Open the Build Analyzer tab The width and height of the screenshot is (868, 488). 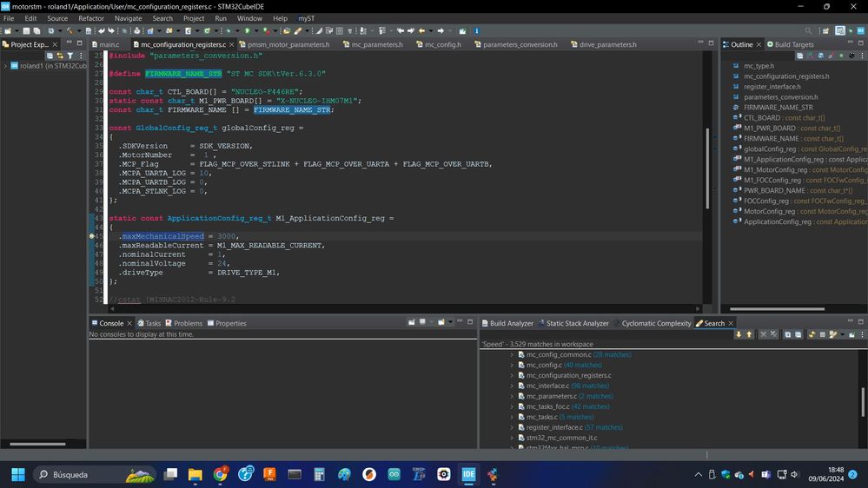(x=507, y=323)
